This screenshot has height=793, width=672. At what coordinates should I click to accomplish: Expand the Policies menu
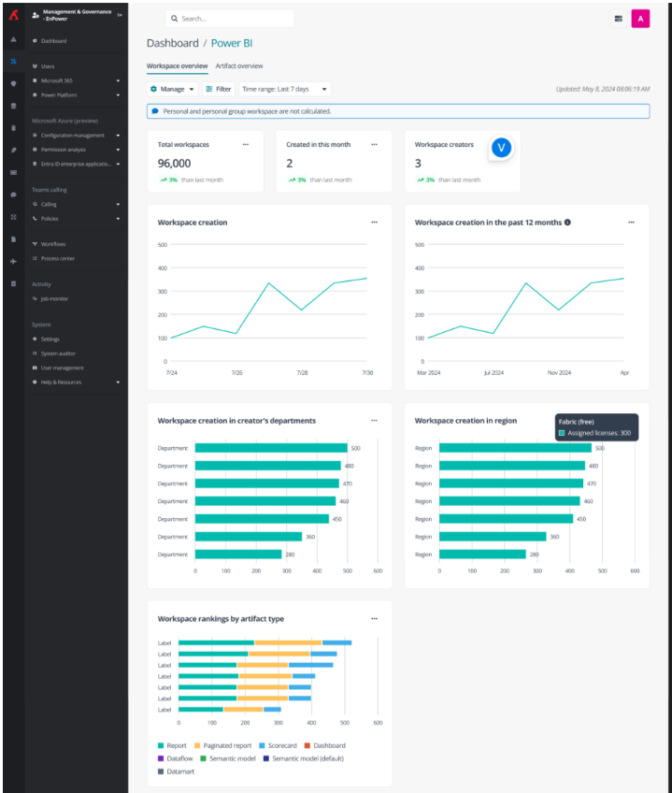[77, 219]
